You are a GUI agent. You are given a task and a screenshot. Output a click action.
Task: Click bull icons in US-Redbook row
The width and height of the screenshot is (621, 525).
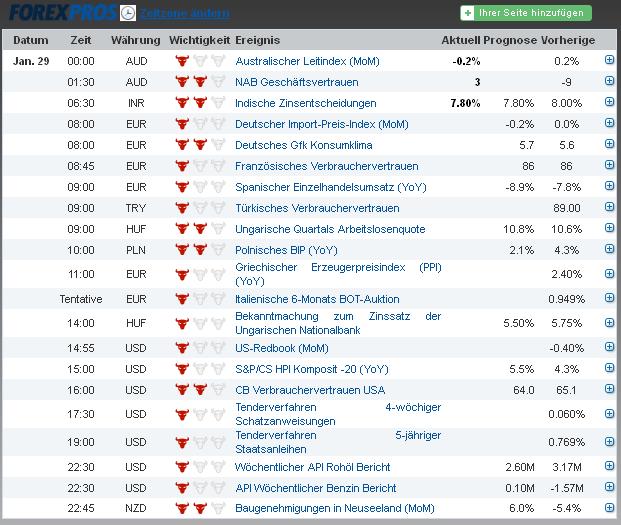pos(199,348)
